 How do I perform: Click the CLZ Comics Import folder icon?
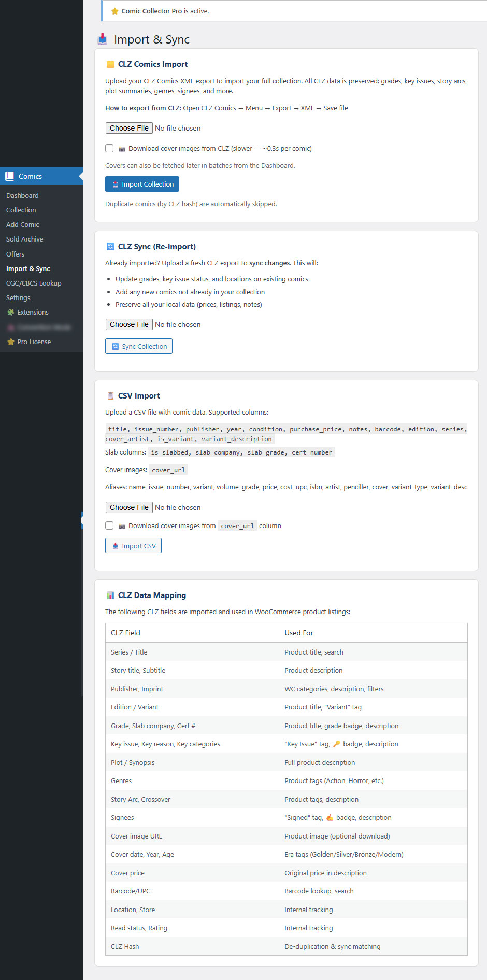(x=110, y=64)
